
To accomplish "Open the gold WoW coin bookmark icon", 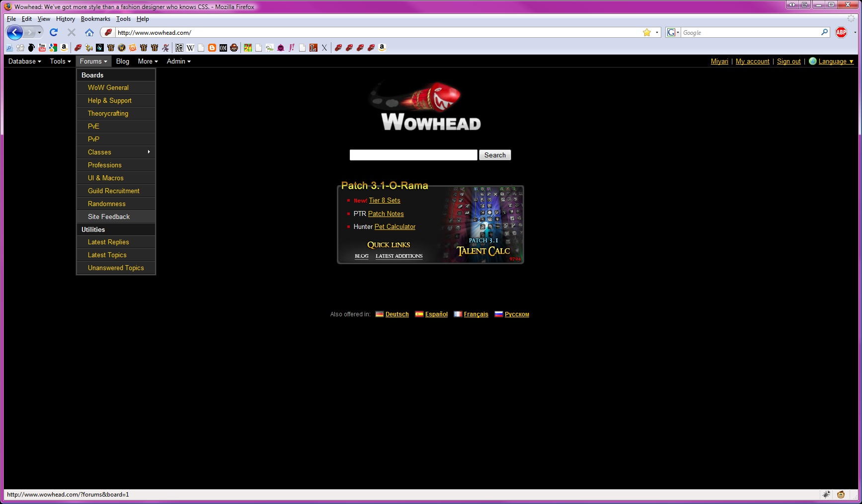I will 122,48.
